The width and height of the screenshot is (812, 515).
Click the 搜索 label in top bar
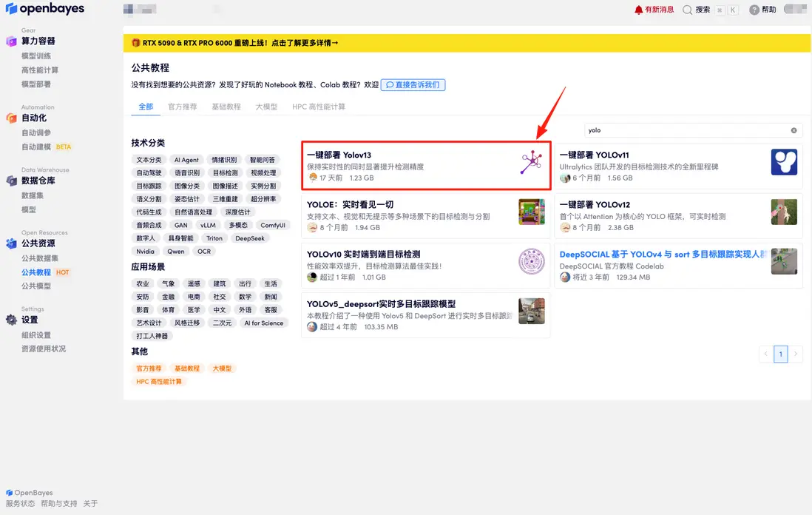(x=703, y=10)
